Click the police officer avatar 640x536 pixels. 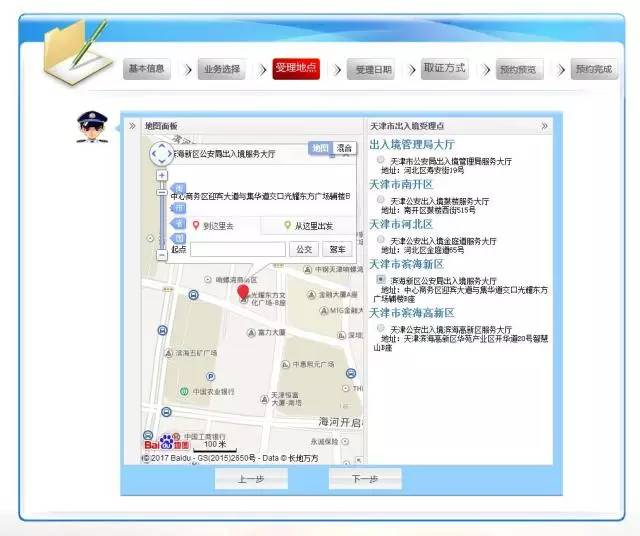pyautogui.click(x=93, y=127)
